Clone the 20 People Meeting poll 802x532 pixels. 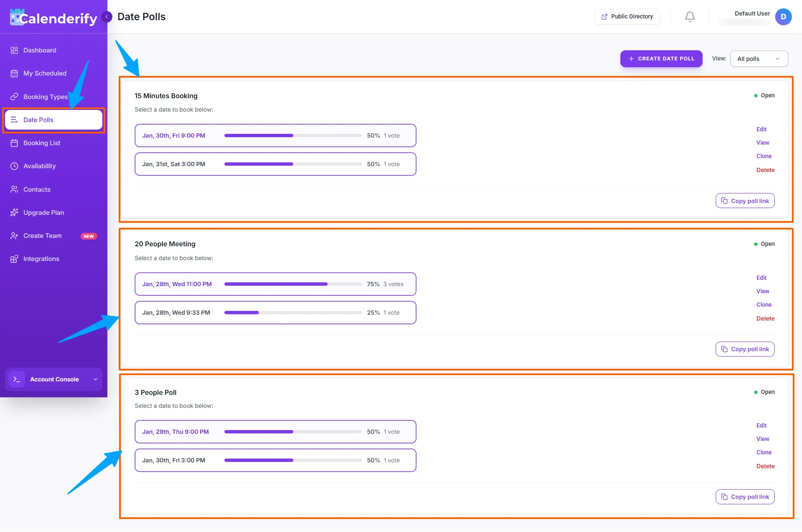coord(763,305)
